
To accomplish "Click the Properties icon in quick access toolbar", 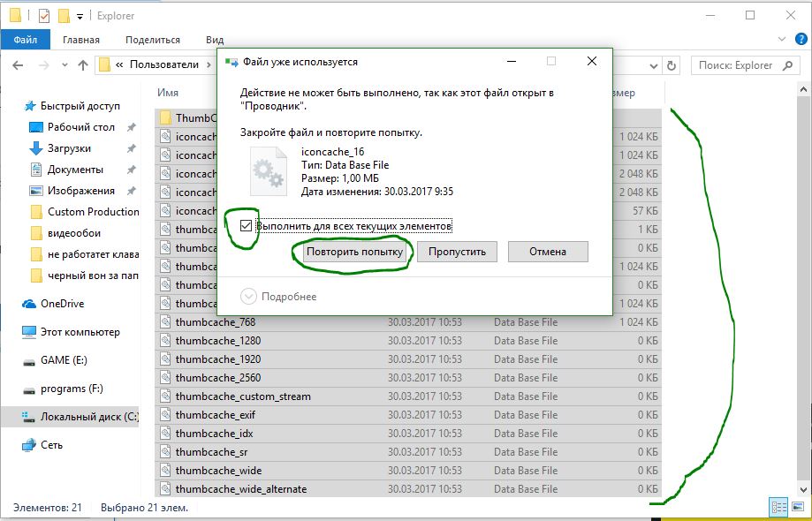I will click(x=44, y=16).
